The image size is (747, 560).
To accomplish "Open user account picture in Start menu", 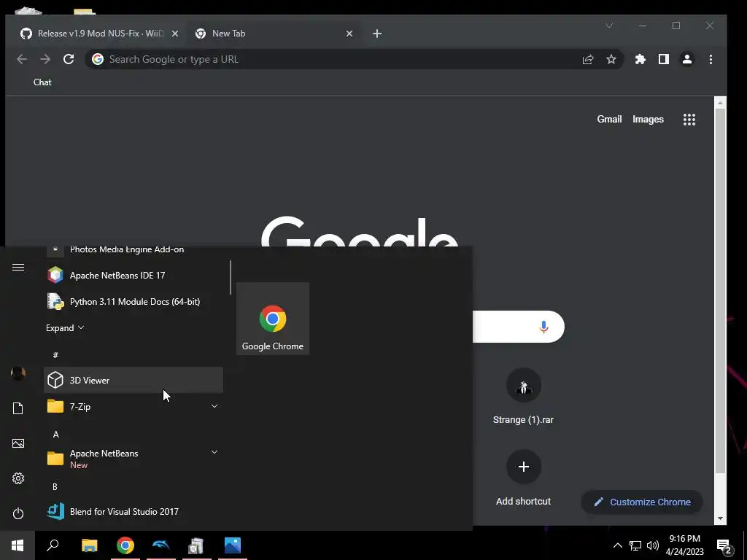I will 18,373.
